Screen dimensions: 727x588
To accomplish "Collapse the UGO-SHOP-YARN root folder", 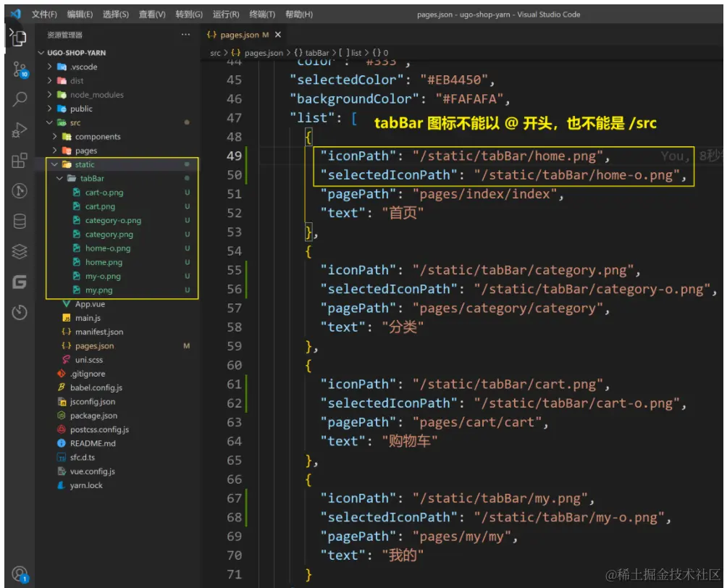I will point(77,52).
